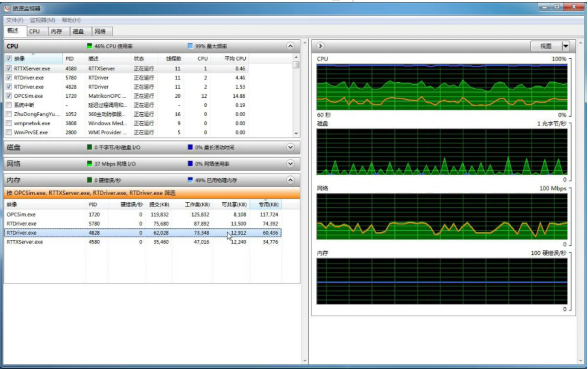The height and width of the screenshot is (369, 588).
Task: Click the orange filter banner listing OPCSim.exe
Action: [x=152, y=193]
